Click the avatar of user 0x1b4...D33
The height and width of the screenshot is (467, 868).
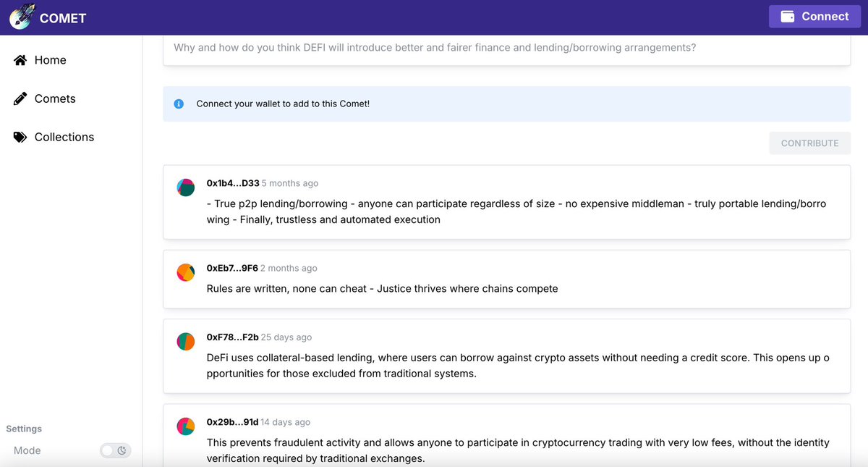(x=186, y=187)
